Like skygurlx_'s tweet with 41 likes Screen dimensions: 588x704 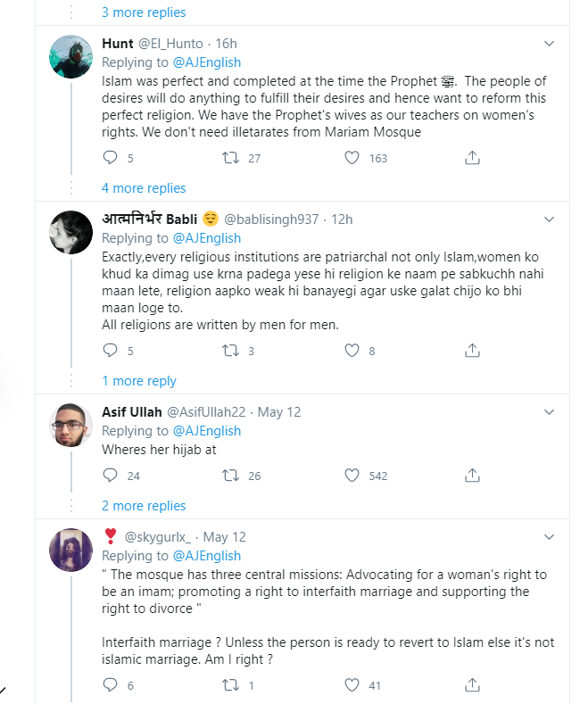(352, 685)
